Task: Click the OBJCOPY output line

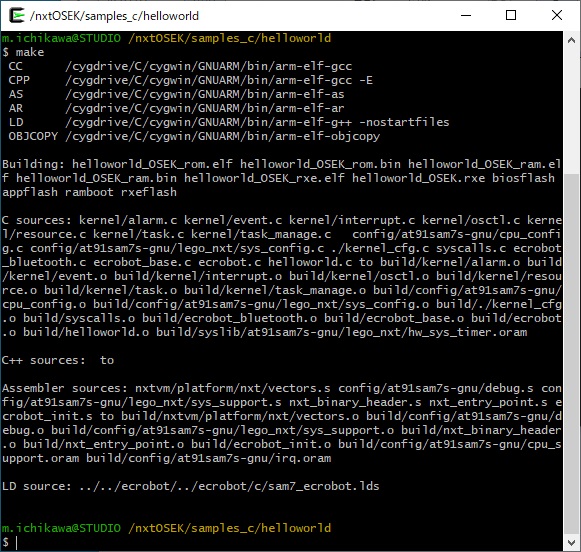Action: click(x=194, y=136)
